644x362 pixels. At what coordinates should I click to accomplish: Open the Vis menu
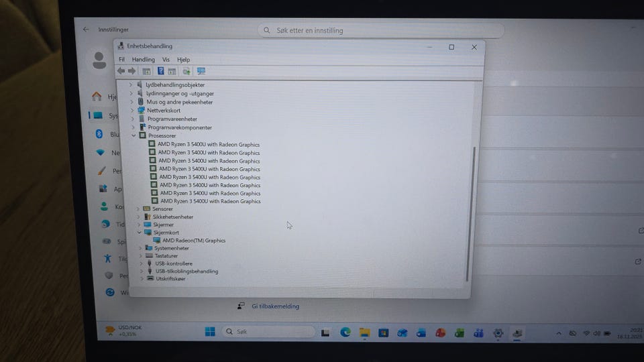(166, 60)
